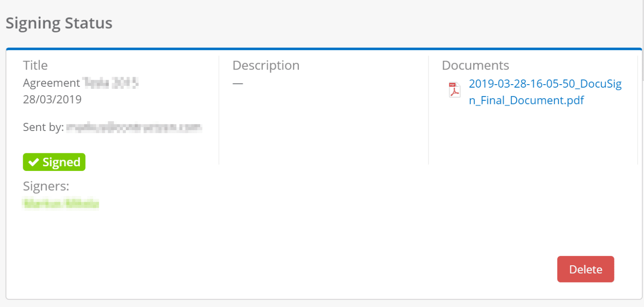Click the divider between Description and Documents

click(x=428, y=110)
